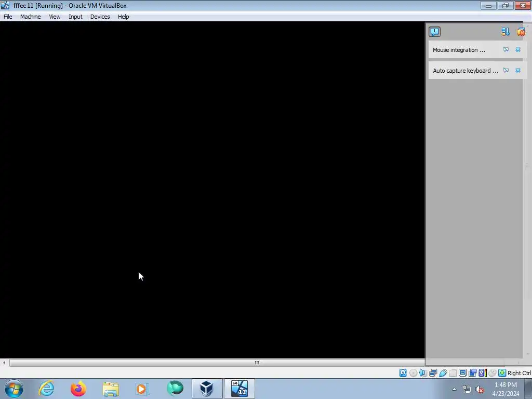
Task: Close the VirtualBox VM window
Action: coord(523,5)
